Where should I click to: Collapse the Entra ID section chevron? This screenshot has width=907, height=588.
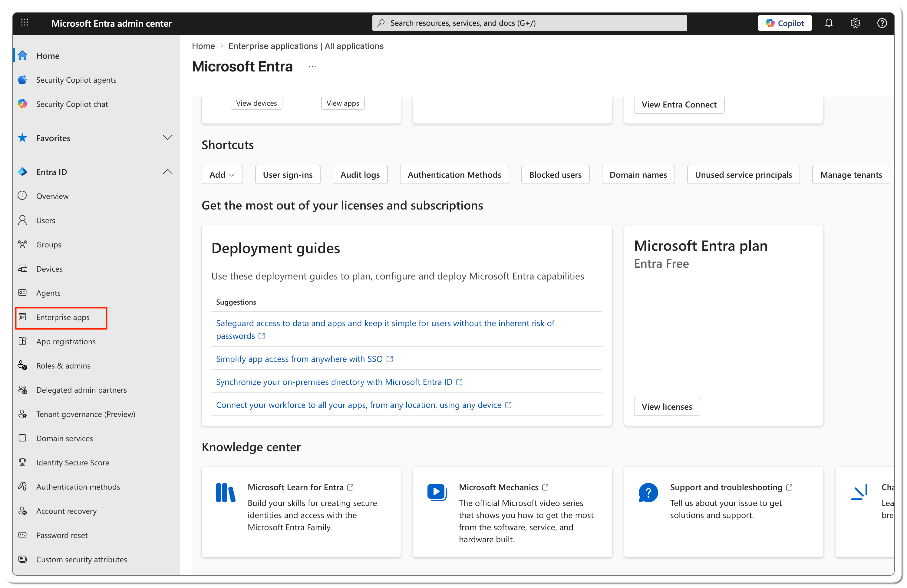coord(168,171)
